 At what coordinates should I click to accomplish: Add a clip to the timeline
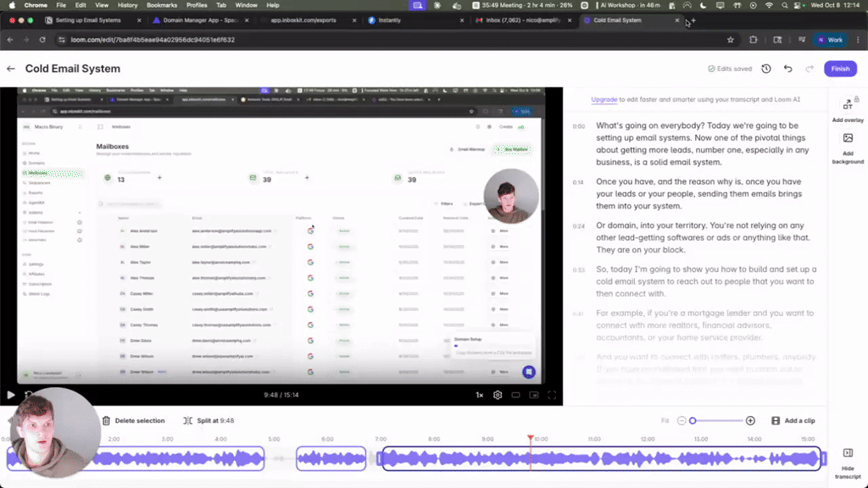(x=793, y=420)
